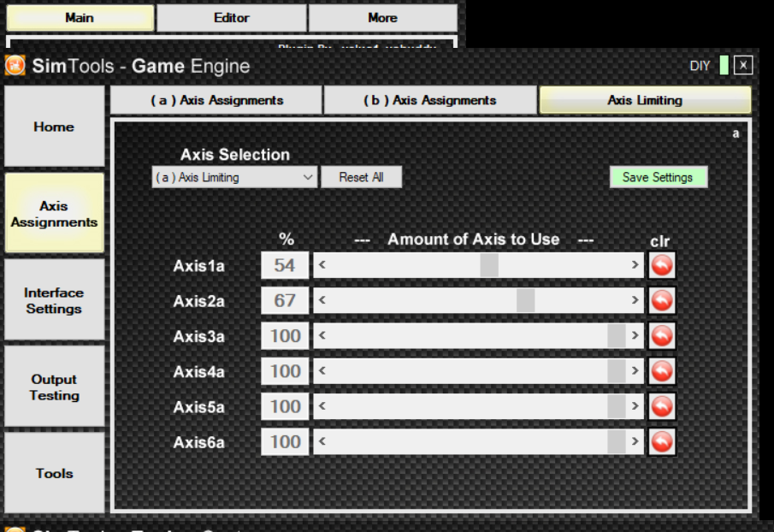Open the Axis Selection dropdown
This screenshot has height=532, width=774.
(234, 177)
